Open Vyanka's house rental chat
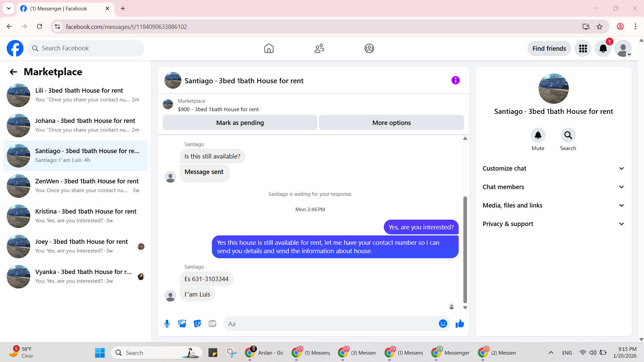This screenshot has width=644, height=362. pos(76,277)
